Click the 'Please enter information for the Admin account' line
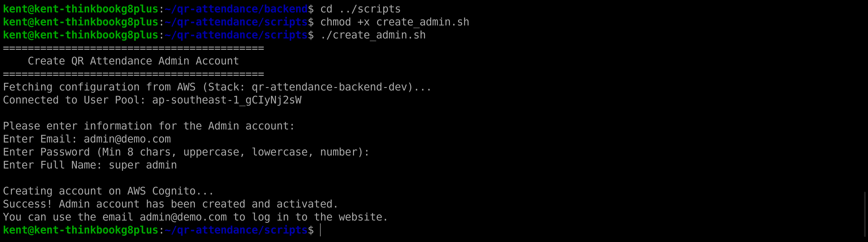 pyautogui.click(x=149, y=126)
